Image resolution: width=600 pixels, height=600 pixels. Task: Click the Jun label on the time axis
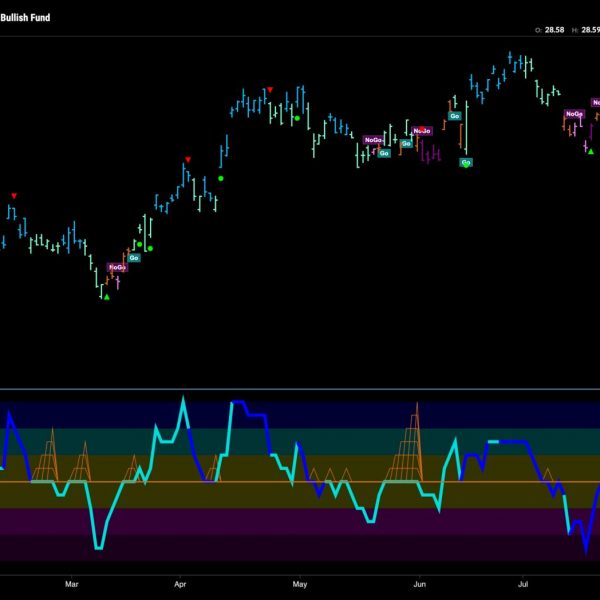419,584
